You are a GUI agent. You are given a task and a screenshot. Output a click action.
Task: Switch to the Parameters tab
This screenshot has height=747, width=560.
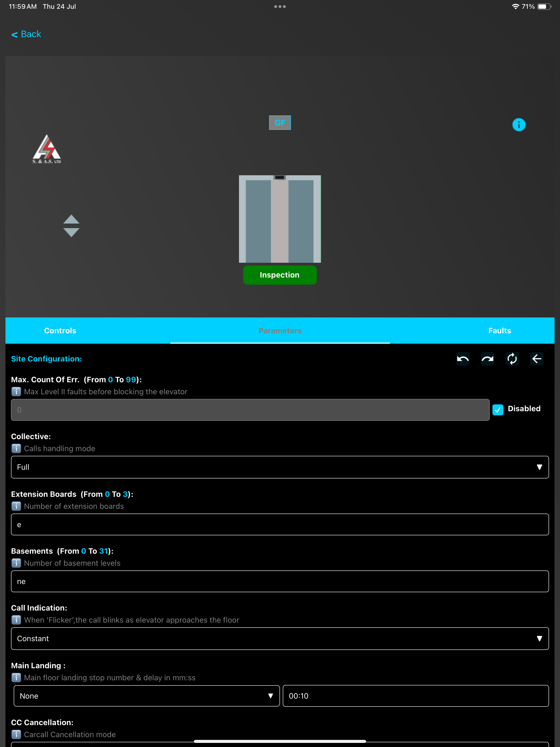pos(280,331)
